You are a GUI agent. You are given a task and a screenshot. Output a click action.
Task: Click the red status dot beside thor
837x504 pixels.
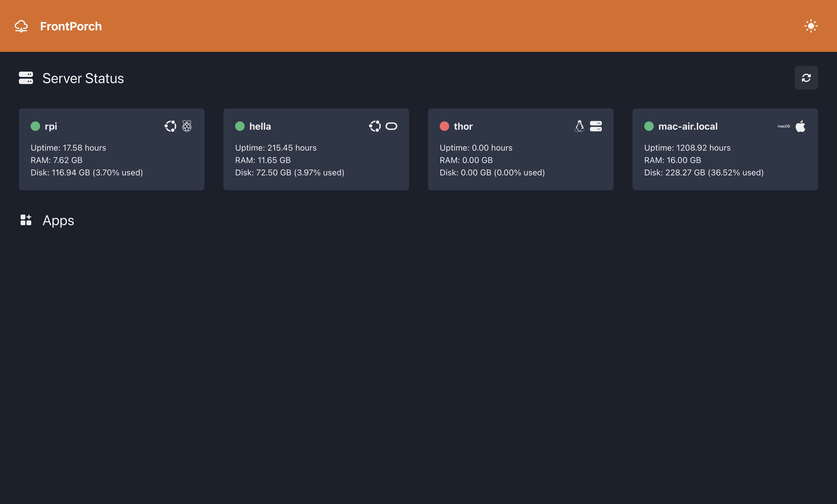(x=444, y=126)
